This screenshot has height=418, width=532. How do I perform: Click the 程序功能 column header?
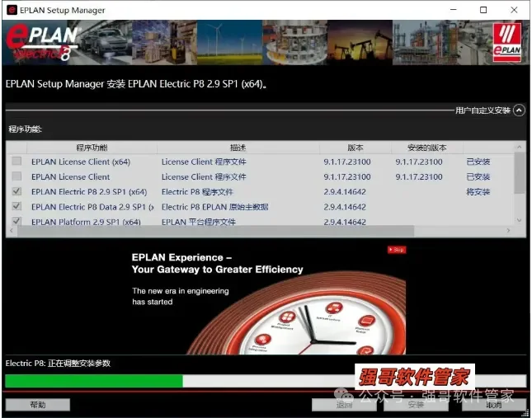pyautogui.click(x=92, y=148)
